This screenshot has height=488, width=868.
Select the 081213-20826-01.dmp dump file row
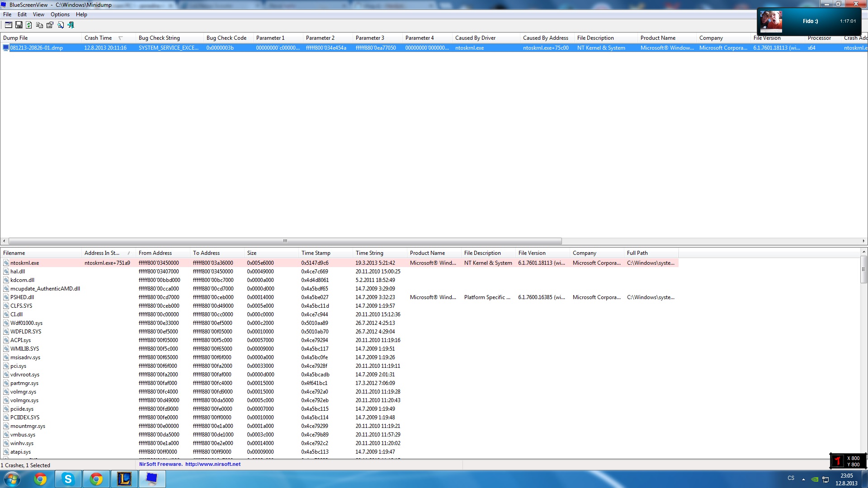coord(36,48)
